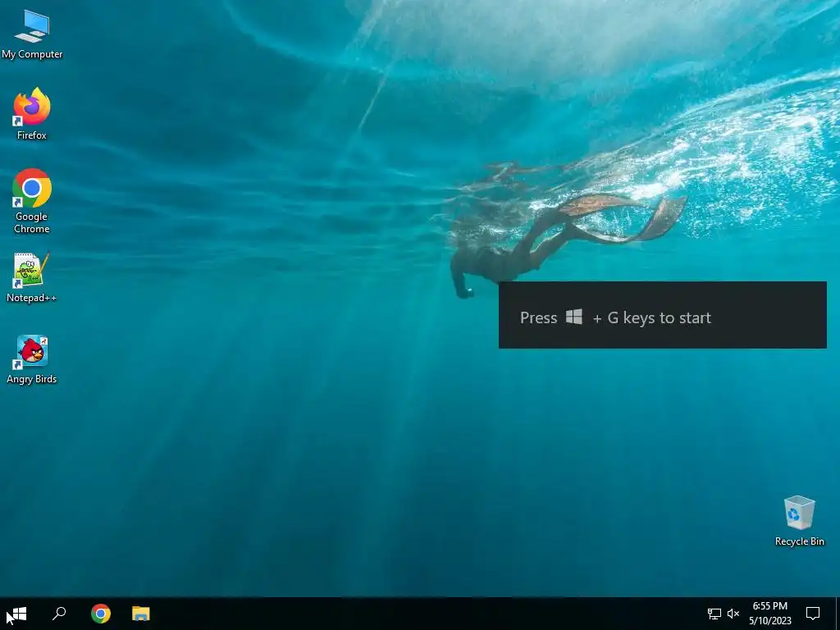
Task: Select the Angry Birds desktop shortcut
Action: pos(32,359)
